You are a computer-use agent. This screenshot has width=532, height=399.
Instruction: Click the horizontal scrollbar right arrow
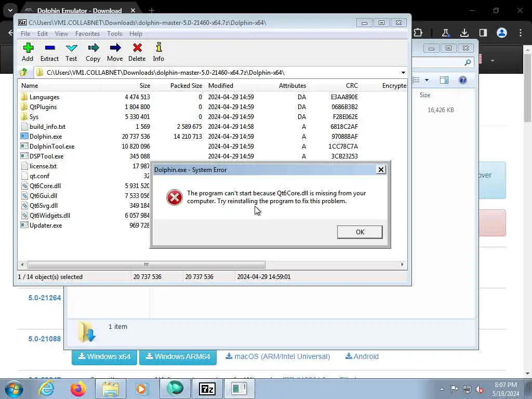[x=403, y=264]
